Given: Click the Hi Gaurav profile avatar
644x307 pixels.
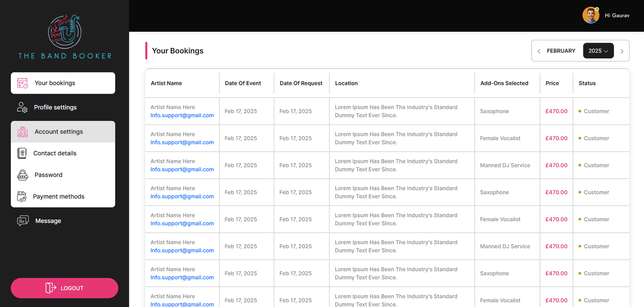Looking at the screenshot, I should pyautogui.click(x=591, y=15).
